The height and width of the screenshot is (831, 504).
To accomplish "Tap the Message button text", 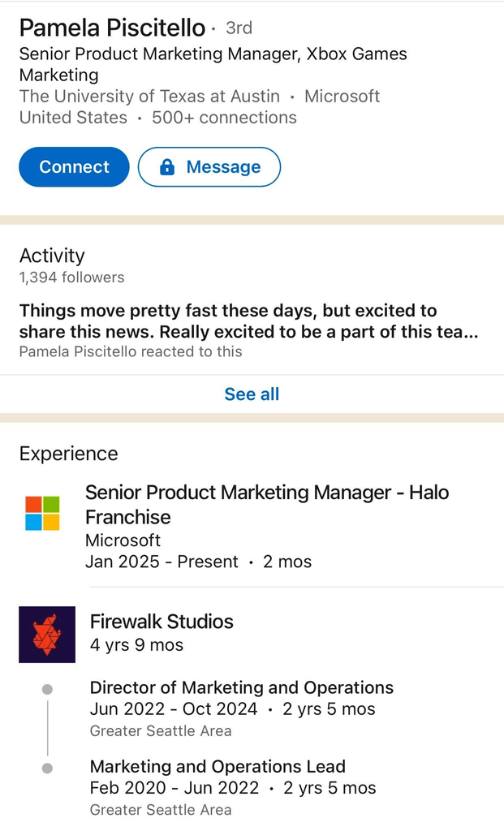I will (x=223, y=167).
